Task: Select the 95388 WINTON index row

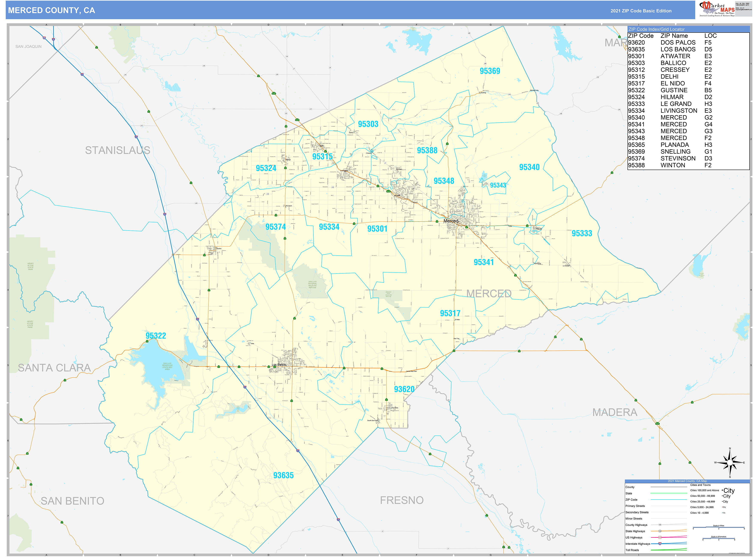Action: coord(670,165)
